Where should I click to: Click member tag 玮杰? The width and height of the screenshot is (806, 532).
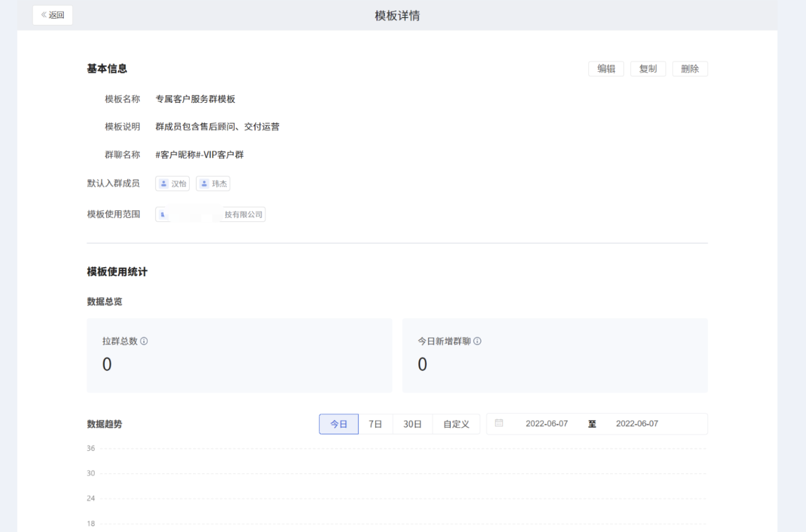(213, 184)
